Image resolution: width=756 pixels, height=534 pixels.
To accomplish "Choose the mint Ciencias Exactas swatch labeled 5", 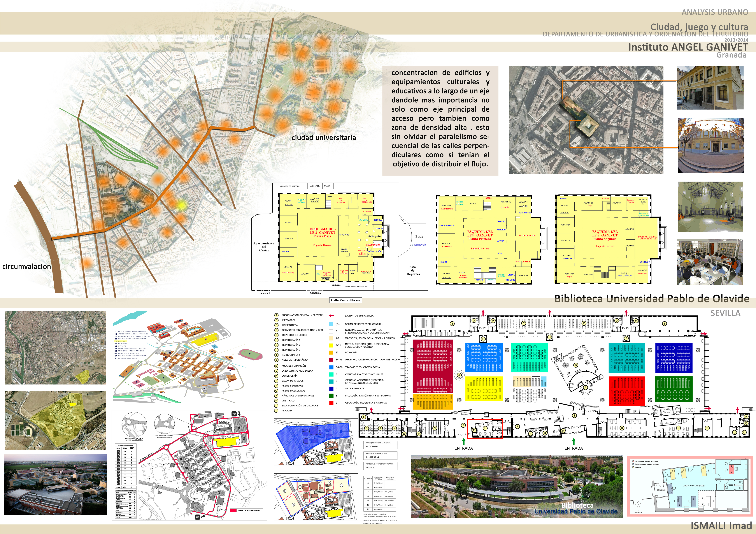I will (x=331, y=374).
